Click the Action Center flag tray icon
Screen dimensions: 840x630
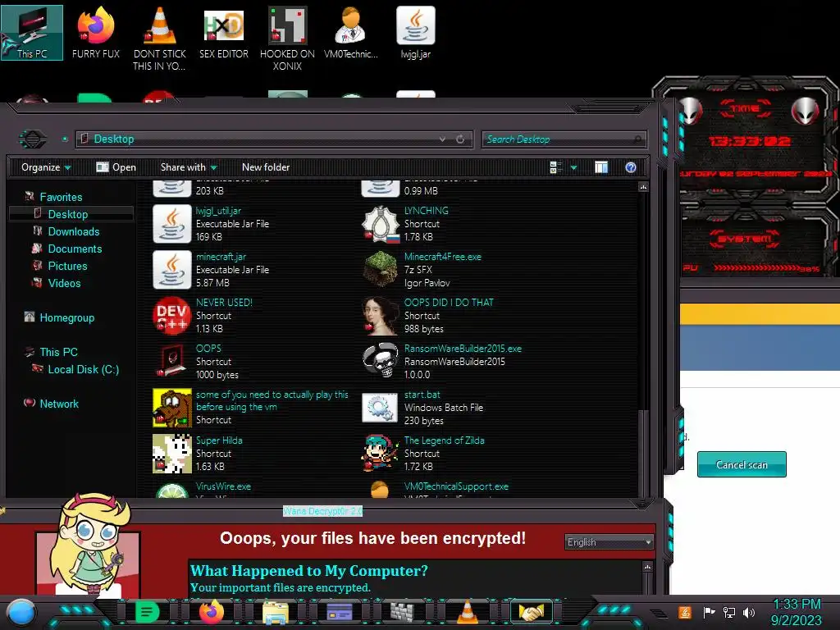710,612
